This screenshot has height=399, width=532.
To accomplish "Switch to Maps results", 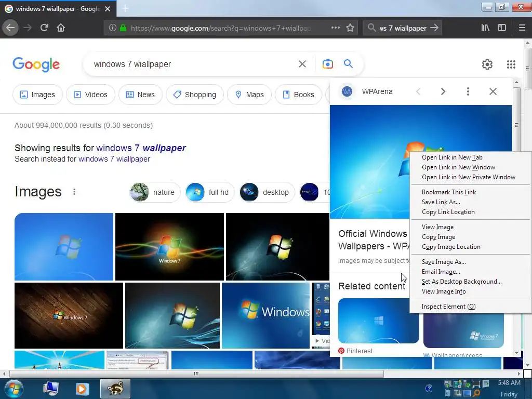I will (249, 95).
